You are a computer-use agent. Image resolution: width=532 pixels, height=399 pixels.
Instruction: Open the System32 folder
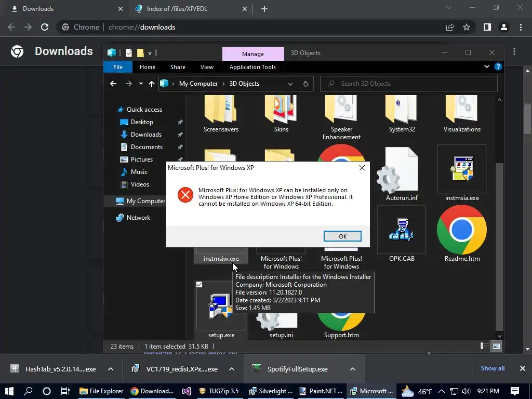pos(402,114)
